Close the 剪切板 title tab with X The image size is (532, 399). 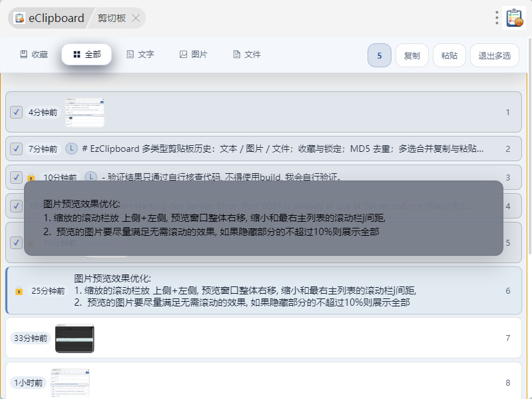136,18
